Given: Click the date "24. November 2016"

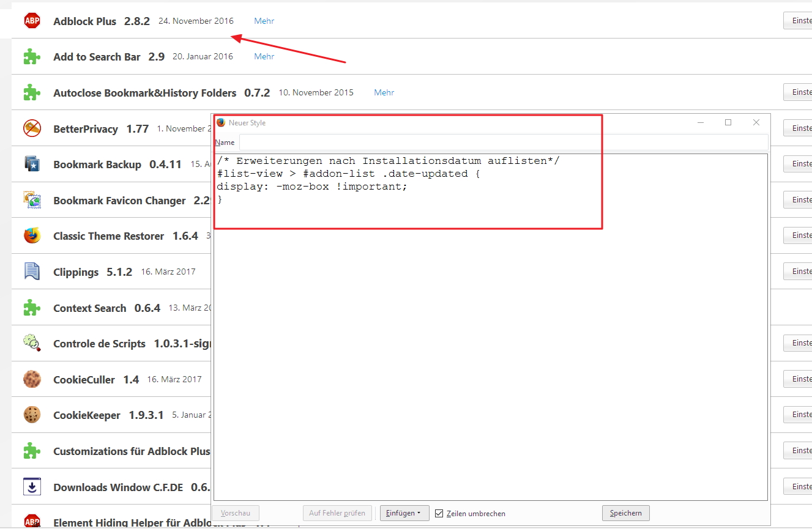Looking at the screenshot, I should (x=196, y=21).
